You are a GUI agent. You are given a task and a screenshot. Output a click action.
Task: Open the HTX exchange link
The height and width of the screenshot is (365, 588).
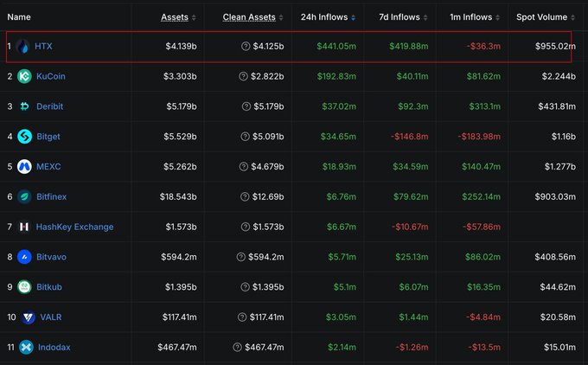43,47
